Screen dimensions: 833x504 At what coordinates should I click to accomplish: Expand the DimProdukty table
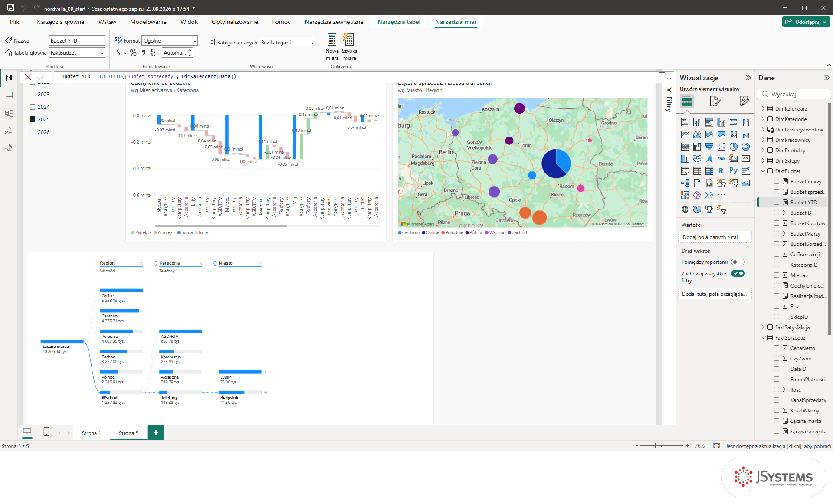(x=763, y=150)
